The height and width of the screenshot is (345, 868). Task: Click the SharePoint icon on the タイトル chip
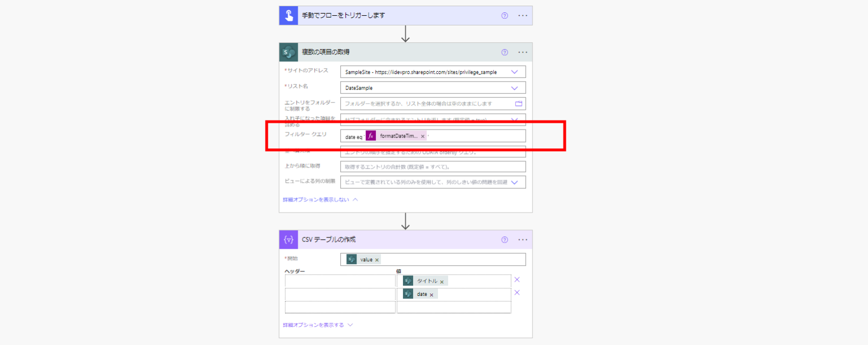click(409, 281)
